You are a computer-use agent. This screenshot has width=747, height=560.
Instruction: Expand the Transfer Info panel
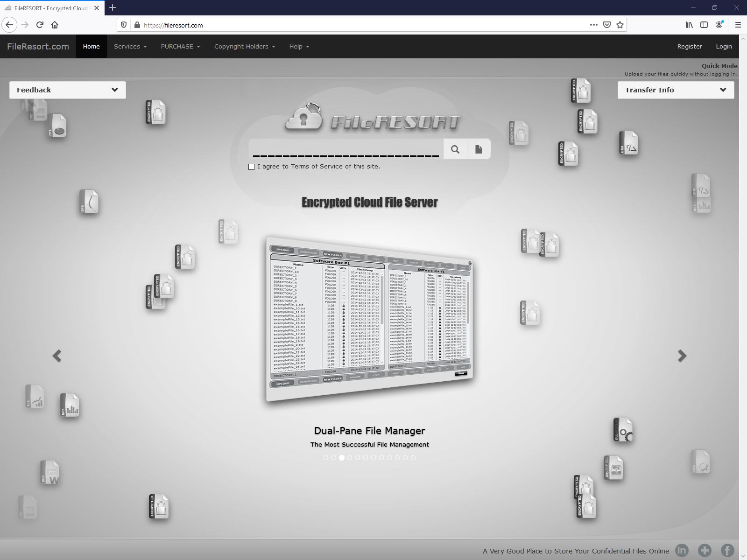point(676,90)
